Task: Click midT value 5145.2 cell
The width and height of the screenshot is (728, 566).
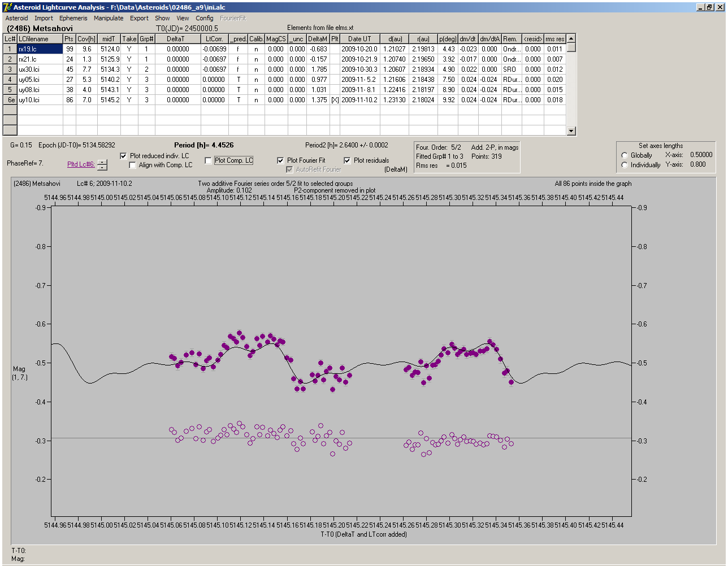Action: point(109,100)
